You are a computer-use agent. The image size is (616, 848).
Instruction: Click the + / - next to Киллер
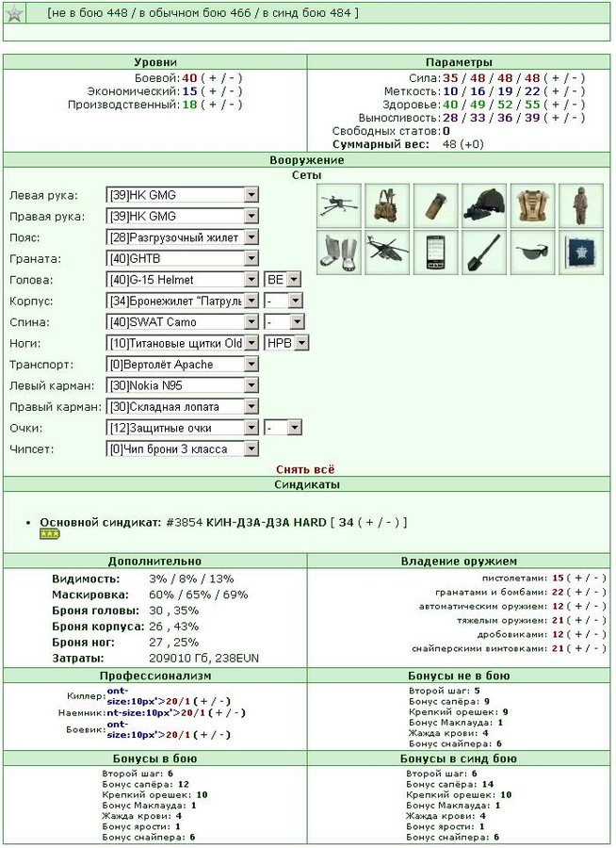pyautogui.click(x=212, y=701)
